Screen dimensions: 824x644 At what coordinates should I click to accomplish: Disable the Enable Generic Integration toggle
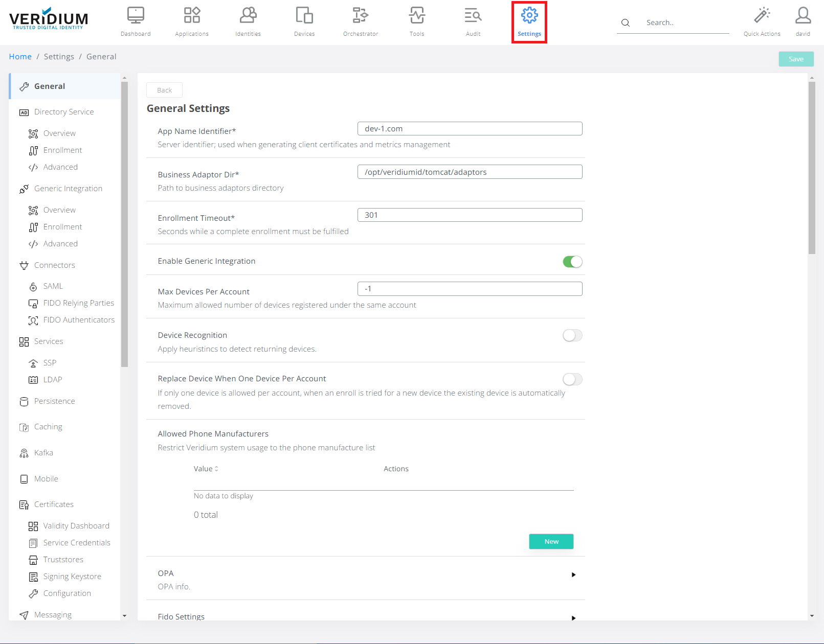pyautogui.click(x=572, y=262)
